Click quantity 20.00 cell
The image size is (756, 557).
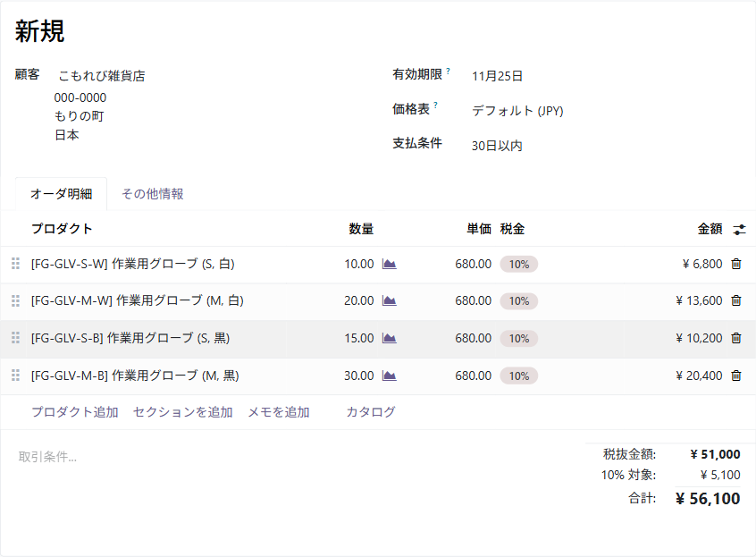click(x=358, y=300)
